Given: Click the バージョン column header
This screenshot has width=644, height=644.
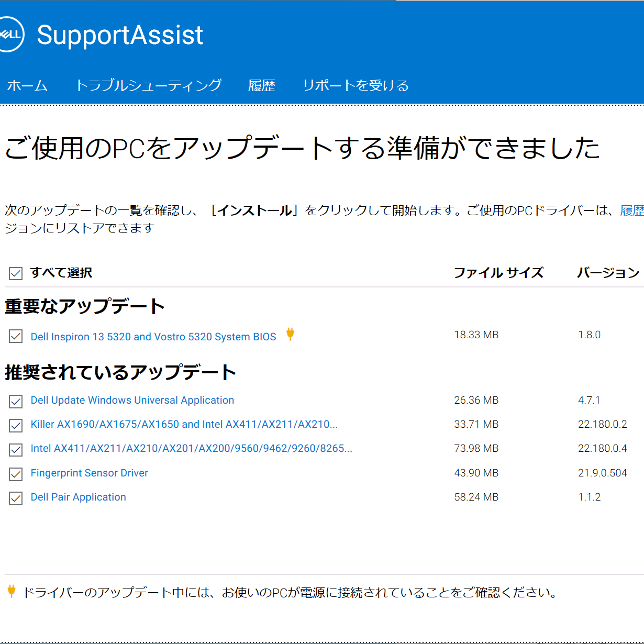Looking at the screenshot, I should pyautogui.click(x=608, y=273).
